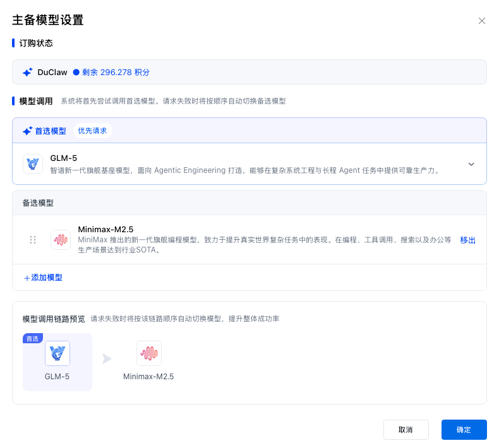Viewport: 499px width, 448px height.
Task: Remove Minimax-M2.5 using 移出
Action: pyautogui.click(x=467, y=240)
